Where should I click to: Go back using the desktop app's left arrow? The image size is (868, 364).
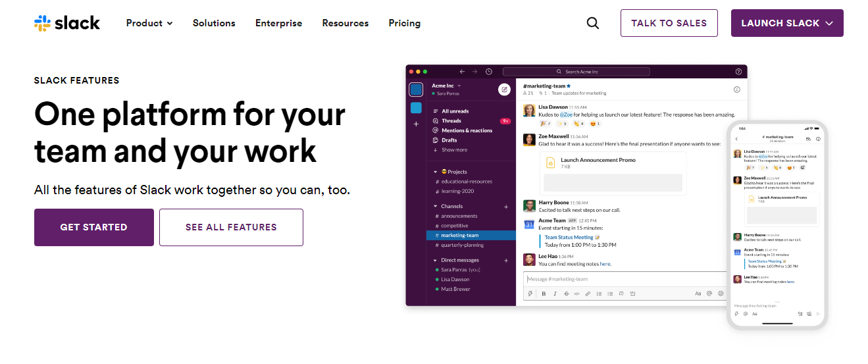[462, 72]
